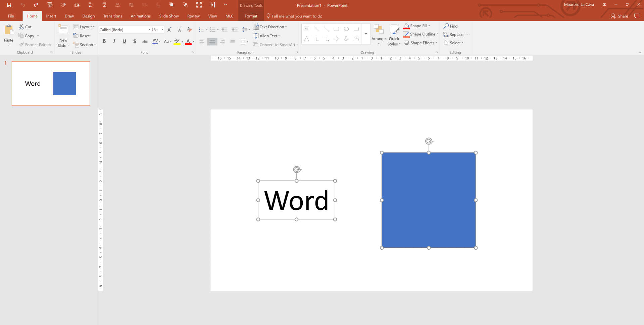This screenshot has height=325, width=644.
Task: Toggle bold formatting
Action: pos(104,41)
